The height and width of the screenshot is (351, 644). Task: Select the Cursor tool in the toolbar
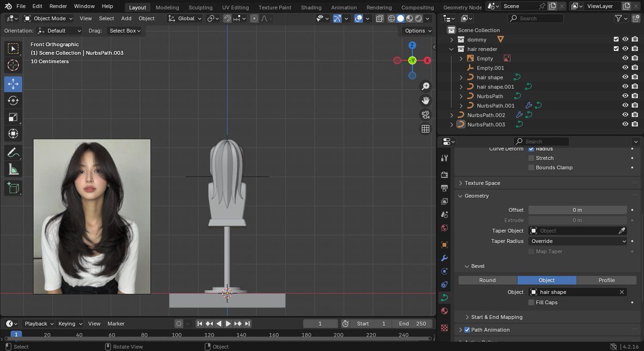pyautogui.click(x=13, y=65)
